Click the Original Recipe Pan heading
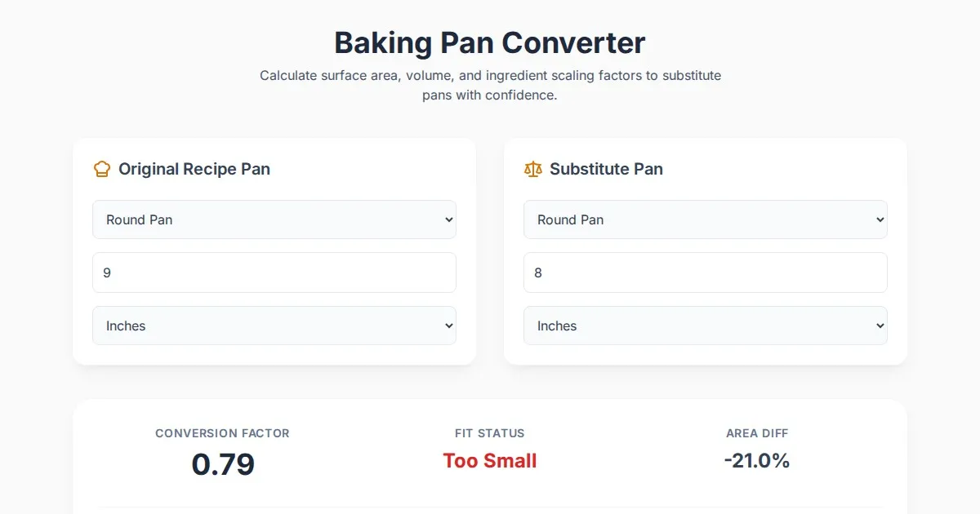 tap(194, 169)
